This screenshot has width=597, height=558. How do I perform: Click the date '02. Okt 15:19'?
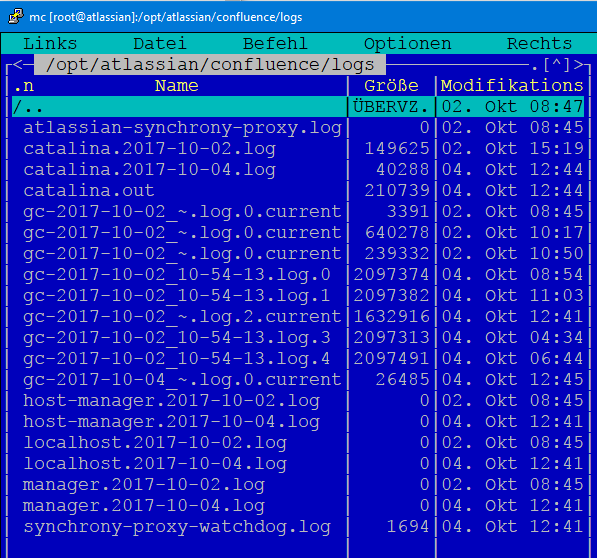click(x=512, y=148)
